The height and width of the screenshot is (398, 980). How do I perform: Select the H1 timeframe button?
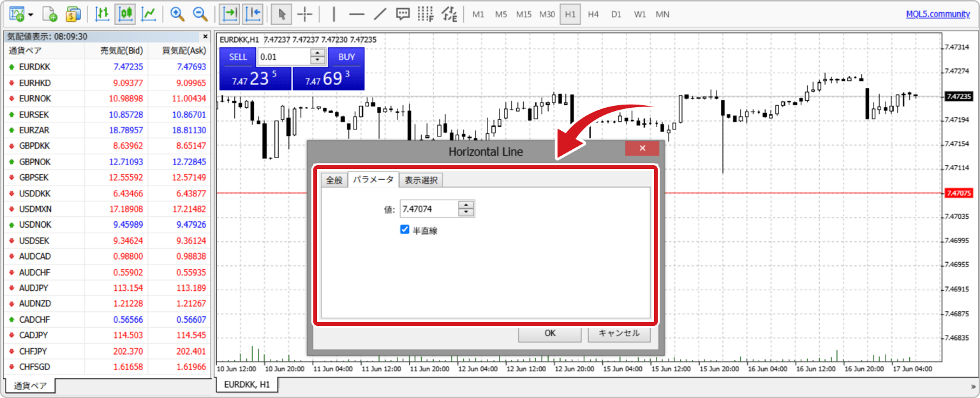570,14
